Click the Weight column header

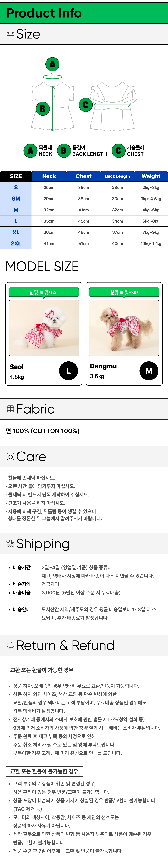click(x=151, y=176)
